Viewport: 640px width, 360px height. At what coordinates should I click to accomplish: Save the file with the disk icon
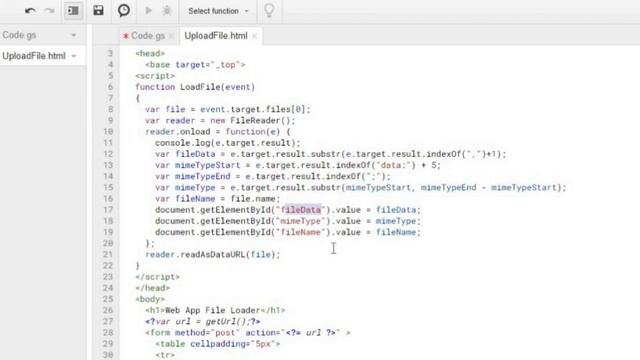click(x=98, y=11)
